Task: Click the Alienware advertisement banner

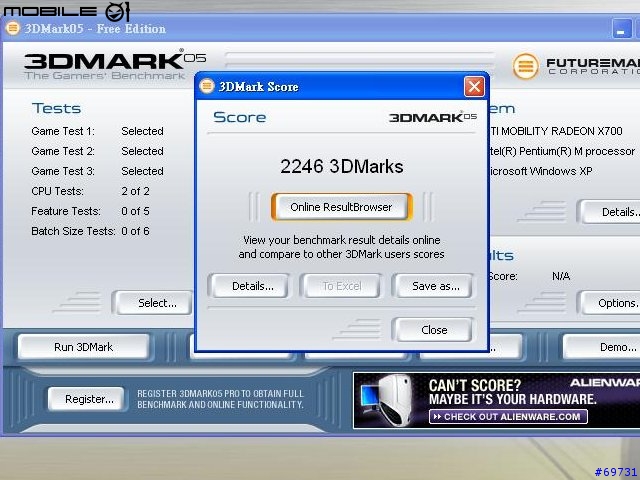Action: 496,400
